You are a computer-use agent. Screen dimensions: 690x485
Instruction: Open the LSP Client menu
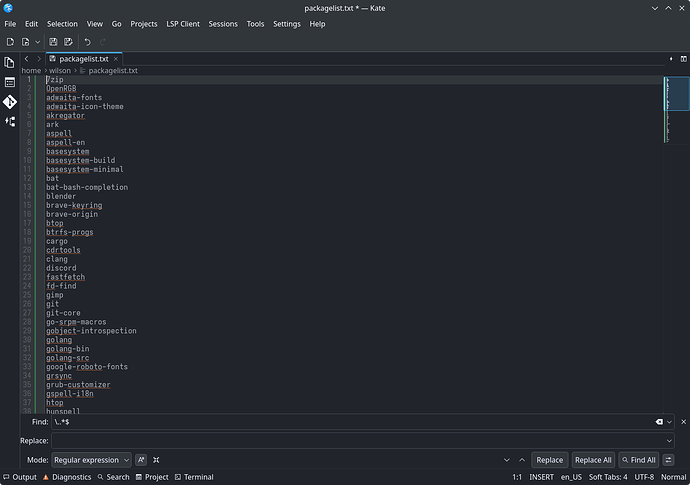[183, 24]
